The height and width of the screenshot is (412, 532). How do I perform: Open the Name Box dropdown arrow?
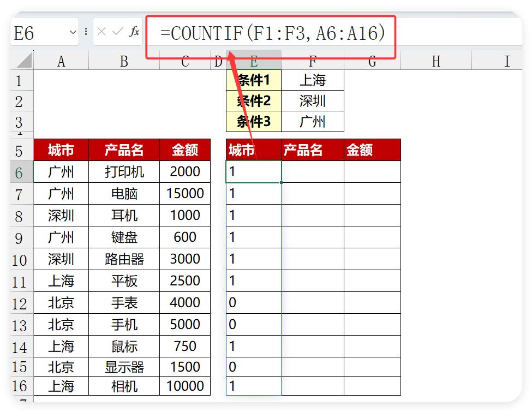73,32
